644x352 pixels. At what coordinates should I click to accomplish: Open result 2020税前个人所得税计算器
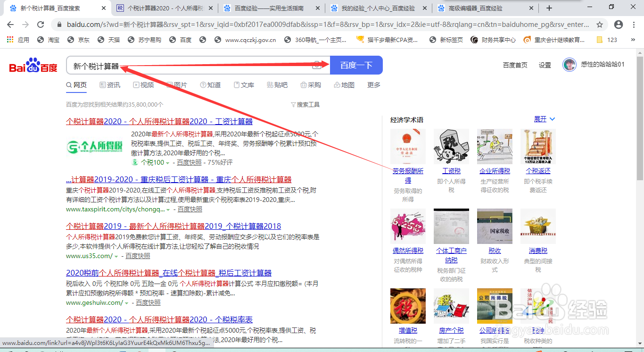169,273
